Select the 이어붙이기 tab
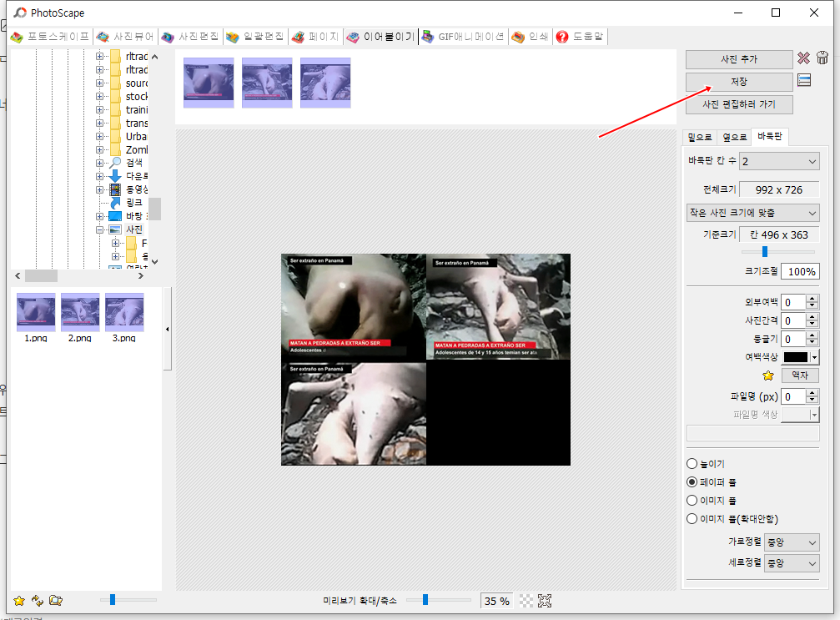Screen dimensions: 840x620 pos(381,37)
